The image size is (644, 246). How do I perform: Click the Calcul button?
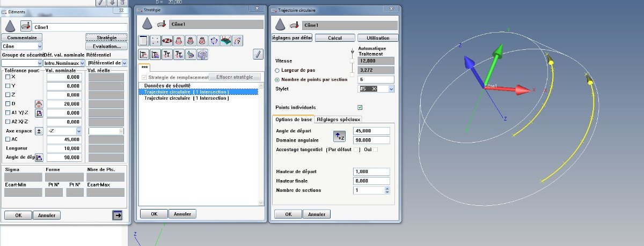(x=335, y=38)
